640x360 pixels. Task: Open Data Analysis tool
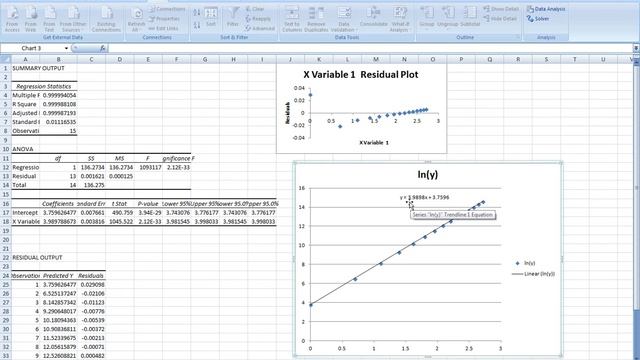coord(546,9)
